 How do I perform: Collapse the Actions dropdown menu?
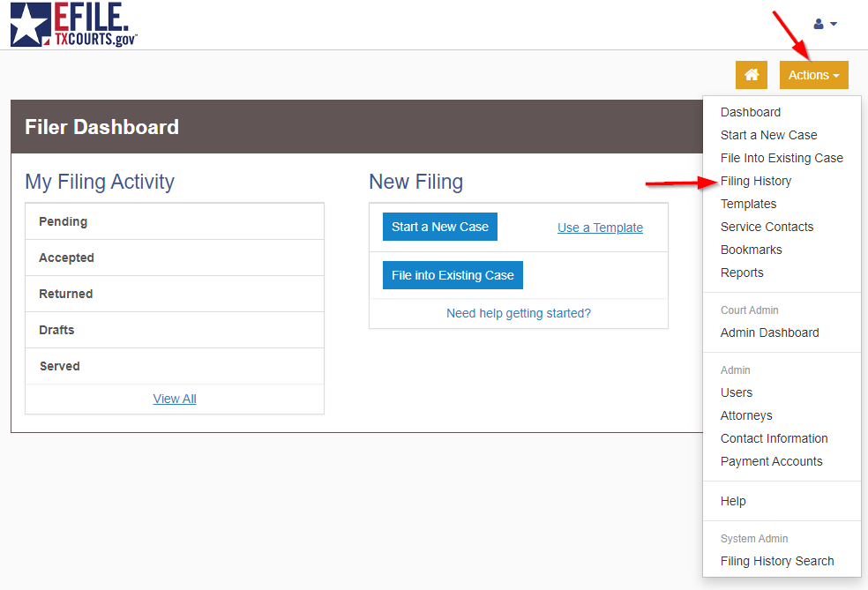pyautogui.click(x=813, y=75)
